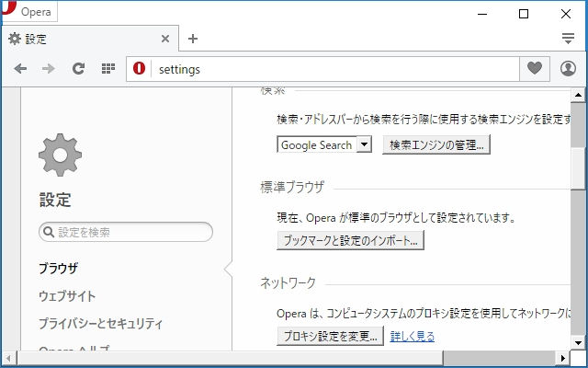Open the Opera menu button
Image resolution: width=588 pixels, height=368 pixels.
point(29,11)
